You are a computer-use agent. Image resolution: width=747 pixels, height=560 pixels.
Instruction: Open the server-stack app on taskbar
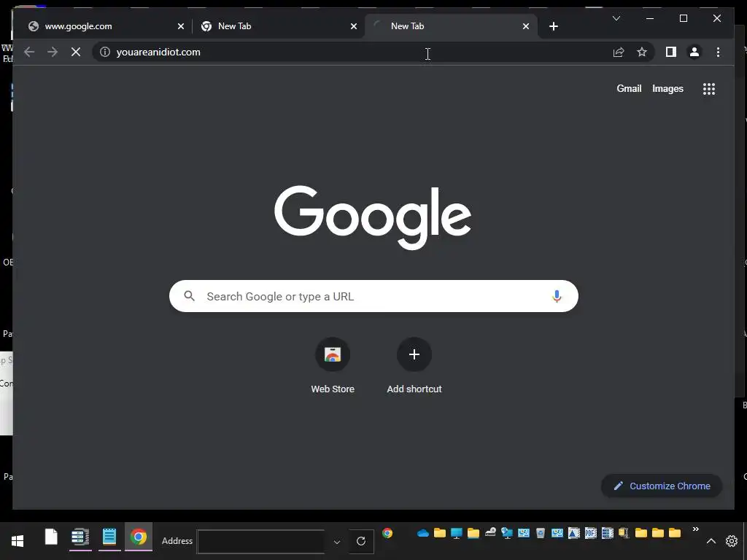(x=80, y=537)
